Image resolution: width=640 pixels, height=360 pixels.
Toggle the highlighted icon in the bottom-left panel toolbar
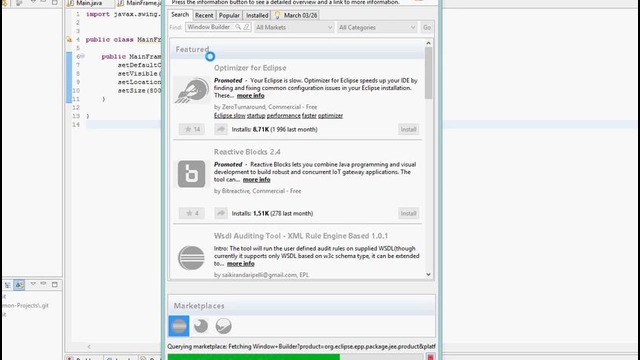click(19, 285)
